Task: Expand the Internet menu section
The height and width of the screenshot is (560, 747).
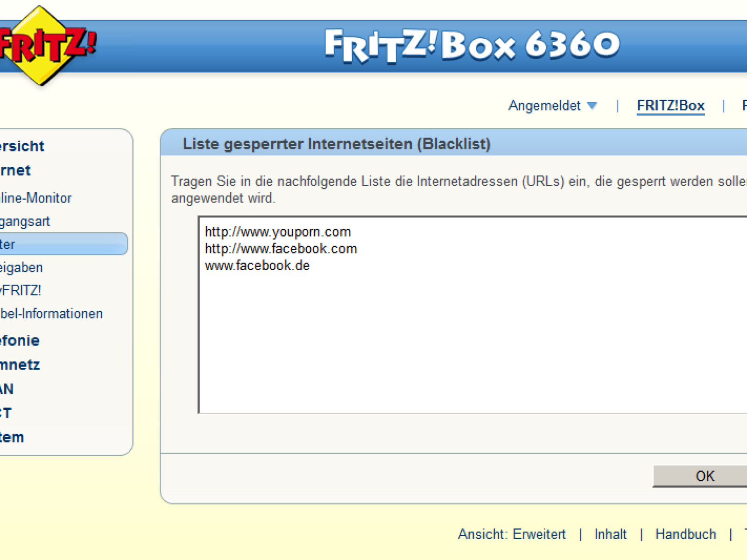Action: (x=15, y=170)
